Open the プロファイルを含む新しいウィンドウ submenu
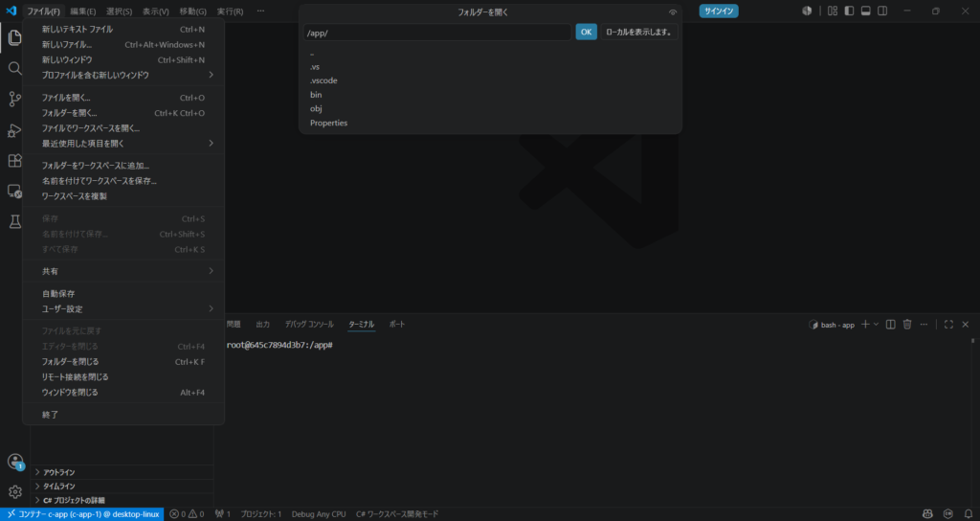980x521 pixels. coord(123,75)
